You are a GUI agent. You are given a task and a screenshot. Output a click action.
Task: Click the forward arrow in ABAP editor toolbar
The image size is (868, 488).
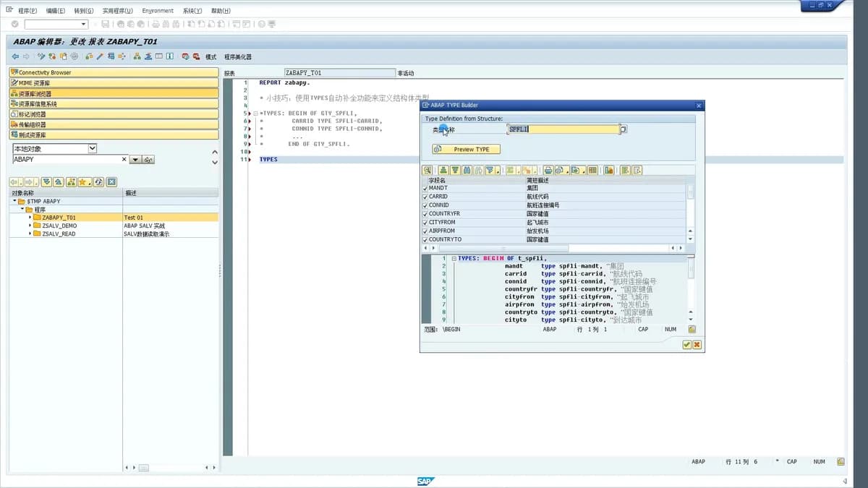coord(26,56)
